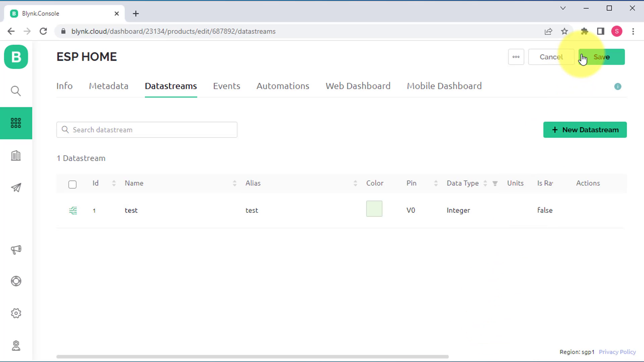Click the 'Region: sgp1' footer text
644x362 pixels.
tap(577, 352)
